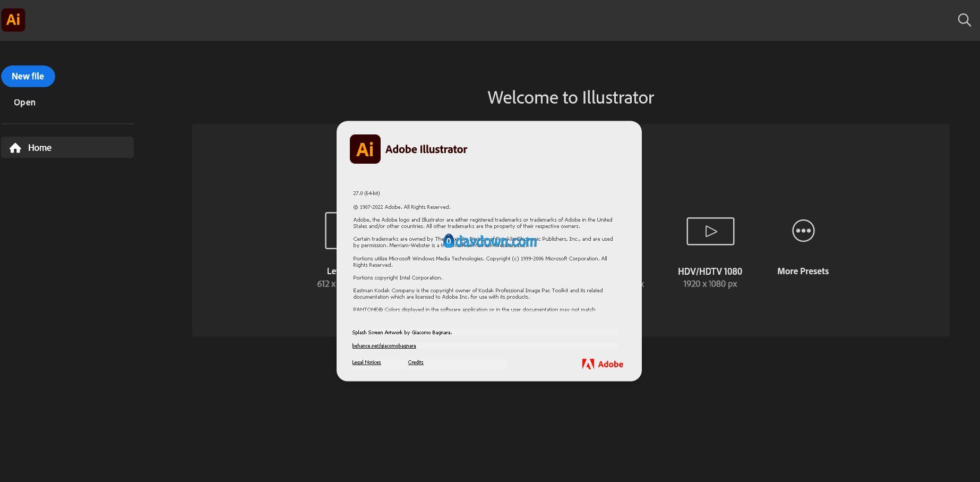Viewport: 980px width, 482px height.
Task: Open More Presets ellipsis icon
Action: [803, 231]
